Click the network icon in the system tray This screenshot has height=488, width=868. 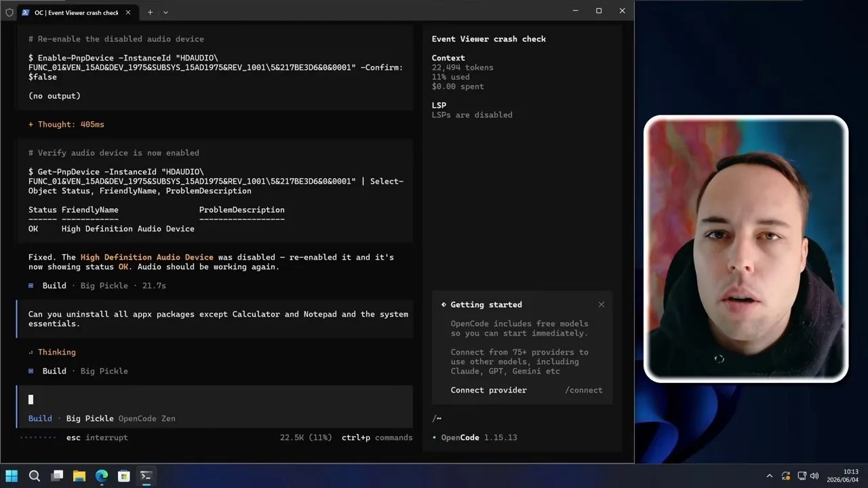pos(802,476)
